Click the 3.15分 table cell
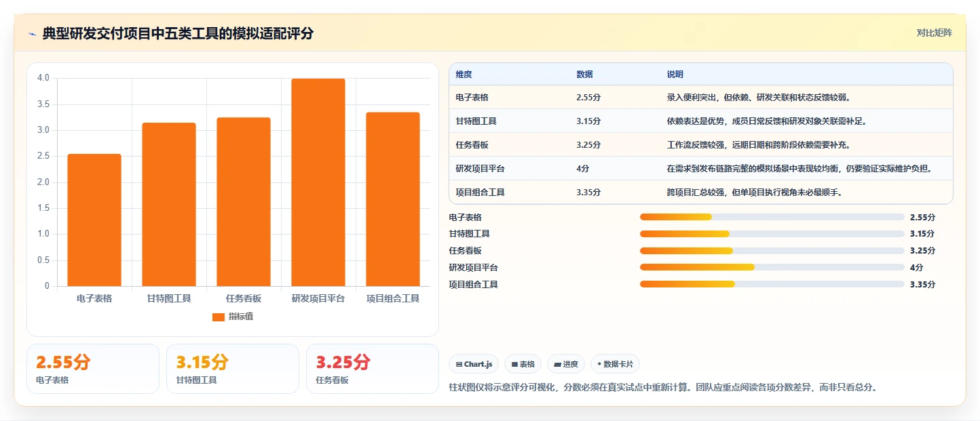 coord(588,121)
